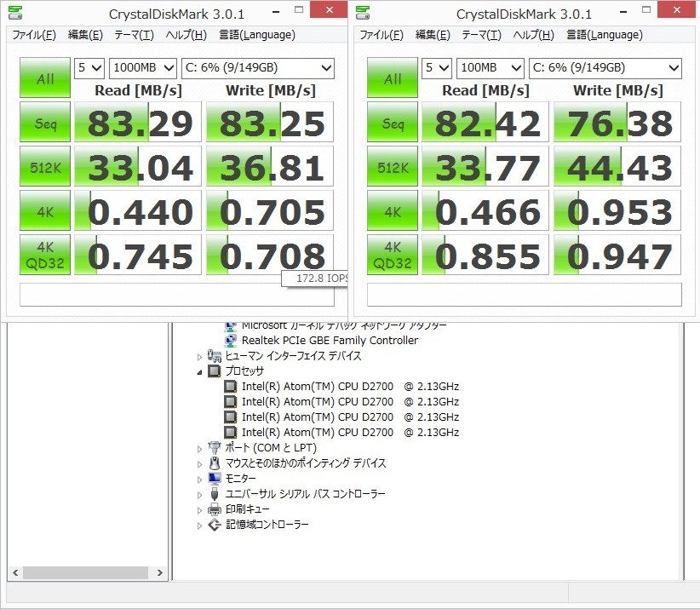700x609 pixels.
Task: Open ヘルプ(H) menu in right CrystalDiskMark
Action: click(x=533, y=35)
